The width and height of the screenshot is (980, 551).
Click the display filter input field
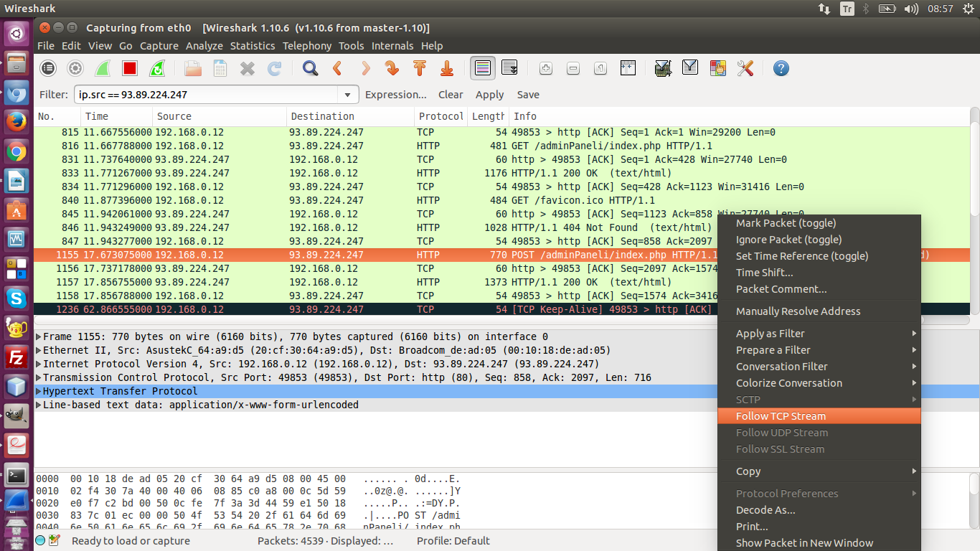click(x=207, y=95)
